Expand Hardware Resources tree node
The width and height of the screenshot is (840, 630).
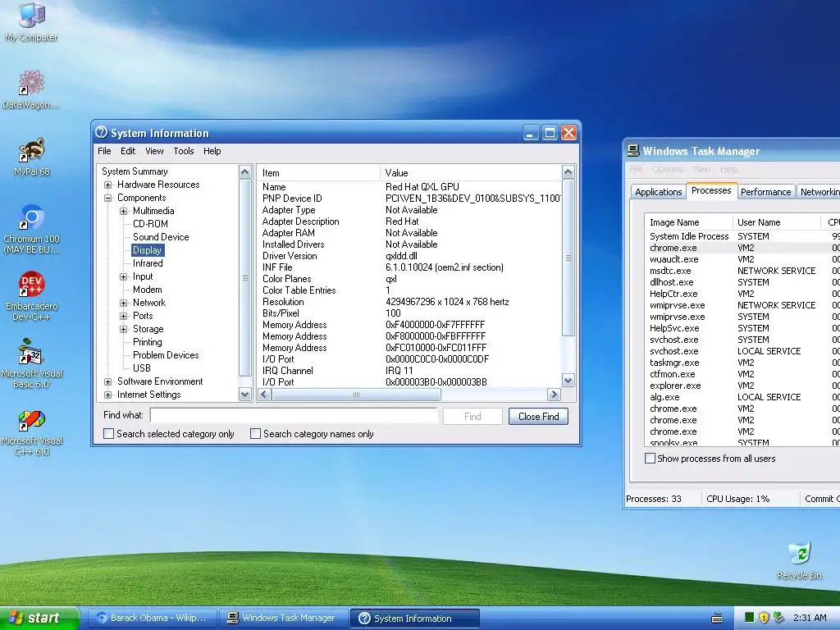pos(107,185)
